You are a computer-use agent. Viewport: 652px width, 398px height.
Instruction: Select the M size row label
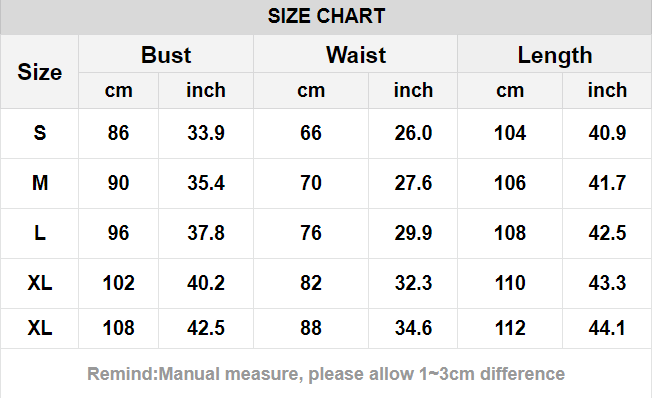pyautogui.click(x=40, y=183)
